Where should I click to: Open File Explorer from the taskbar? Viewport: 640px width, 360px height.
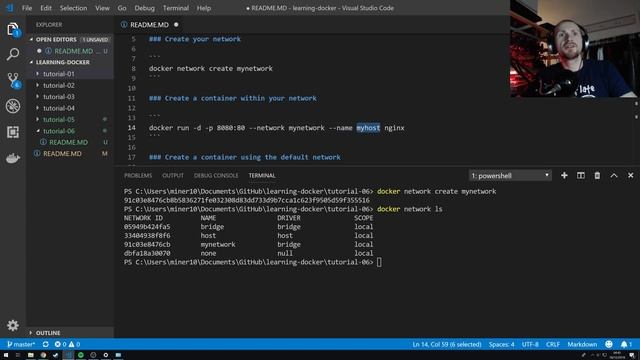(x=30, y=355)
